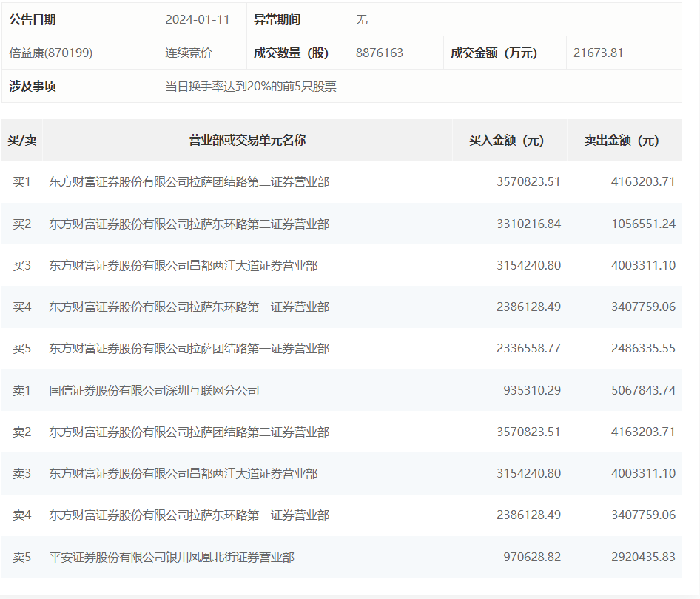Click the 无 value beside 异常期间

362,20
